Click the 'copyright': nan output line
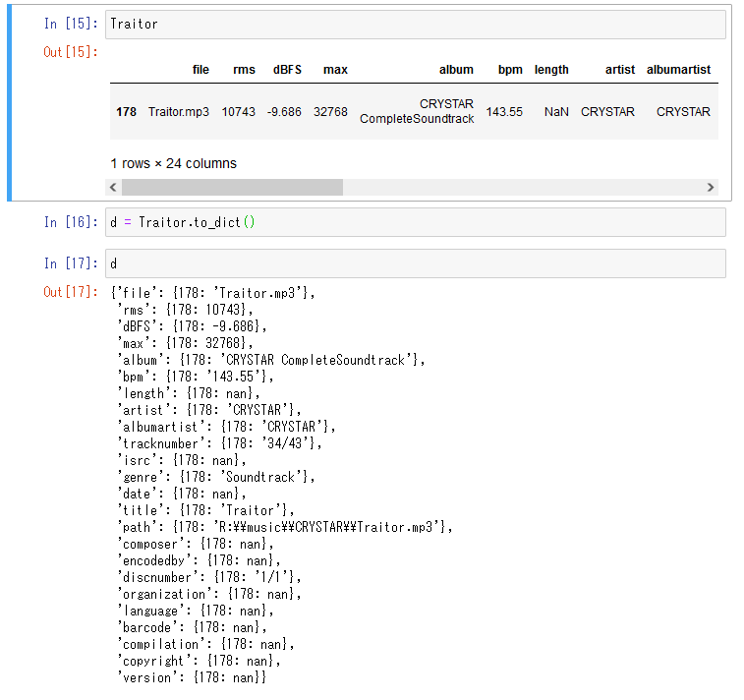Image resolution: width=744 pixels, height=700 pixels. [199, 661]
